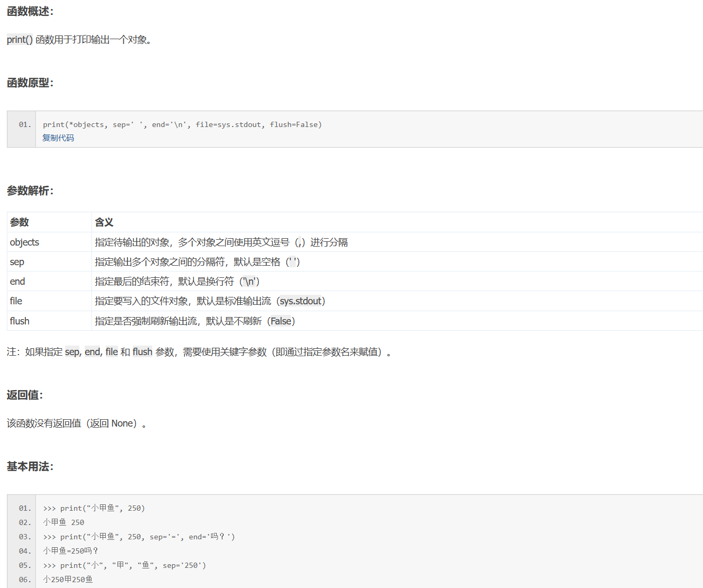The image size is (703, 588).
Task: Click the 参数解析 heading
Action: click(x=30, y=191)
